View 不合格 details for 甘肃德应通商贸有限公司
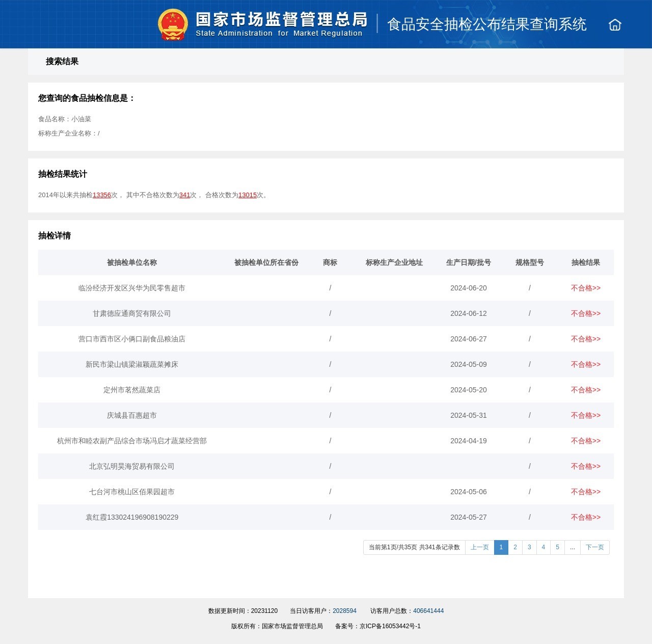 (x=585, y=314)
